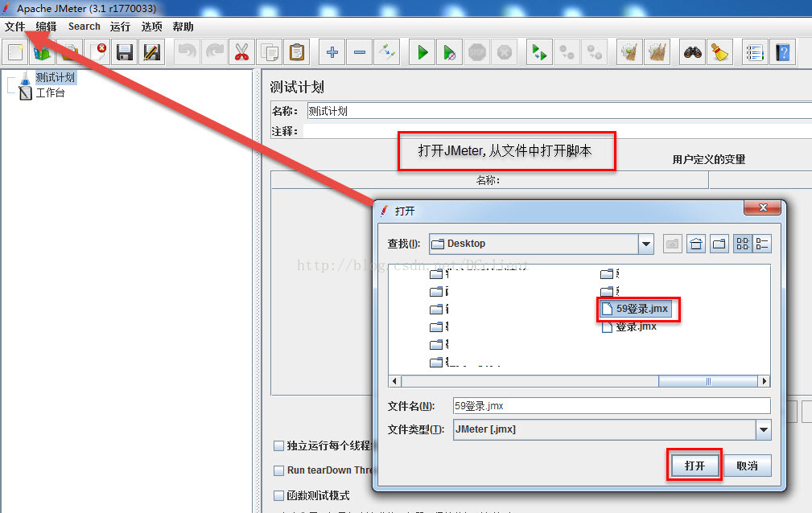The width and height of the screenshot is (812, 513).
Task: Click the Paste clipboard icon
Action: [297, 52]
